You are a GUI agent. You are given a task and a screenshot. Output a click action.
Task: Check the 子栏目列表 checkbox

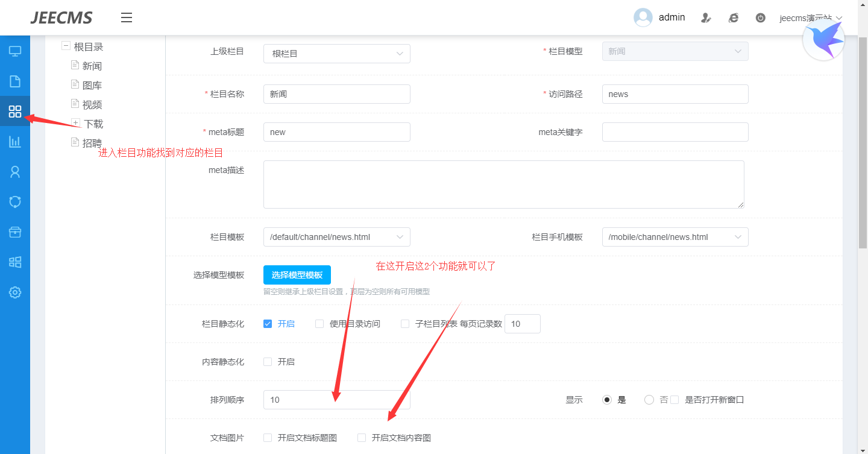(x=405, y=324)
